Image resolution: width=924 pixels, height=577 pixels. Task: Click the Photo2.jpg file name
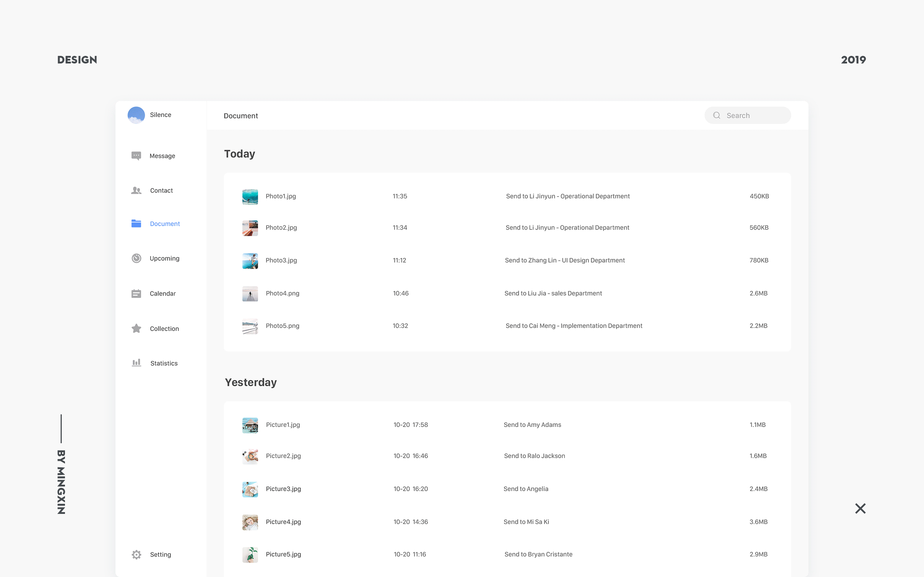(x=281, y=228)
